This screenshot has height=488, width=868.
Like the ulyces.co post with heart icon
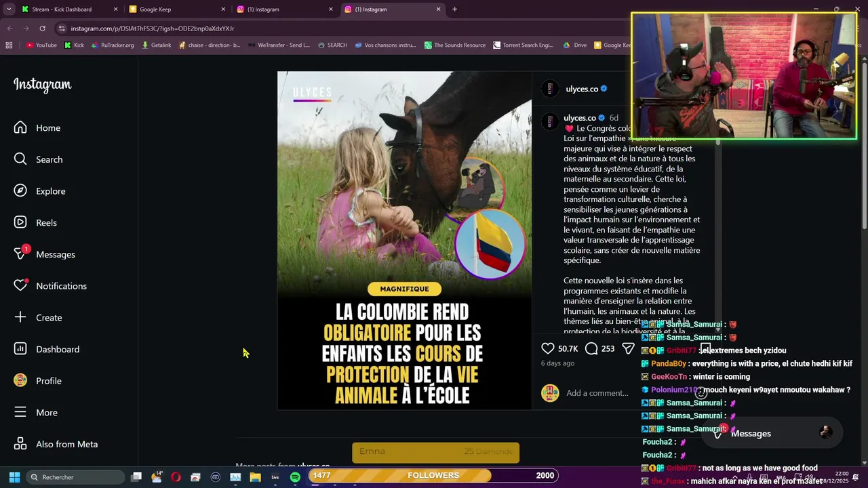(x=548, y=348)
